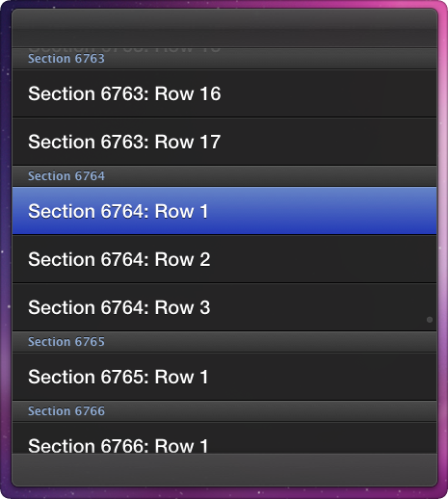Image resolution: width=448 pixels, height=499 pixels.
Task: Select Section 6765: Row 1
Action: tap(224, 377)
